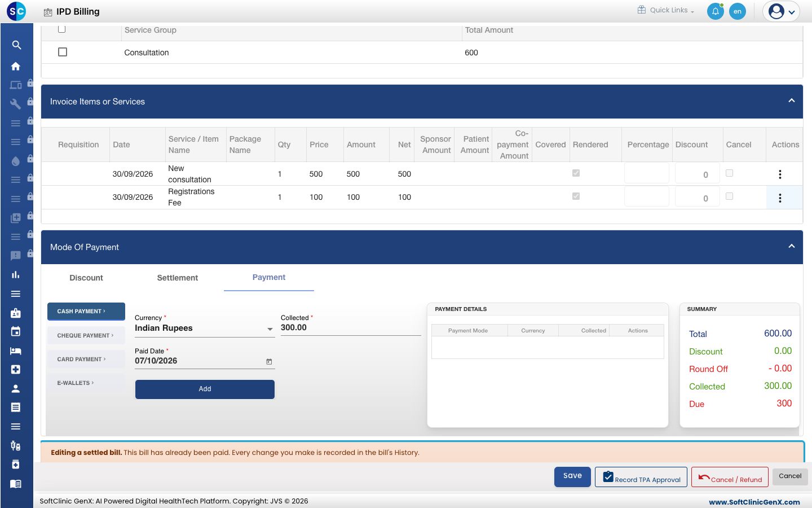Screen dimensions: 812x508
Task: Open the hospital bed sidebar icon
Action: click(x=16, y=351)
